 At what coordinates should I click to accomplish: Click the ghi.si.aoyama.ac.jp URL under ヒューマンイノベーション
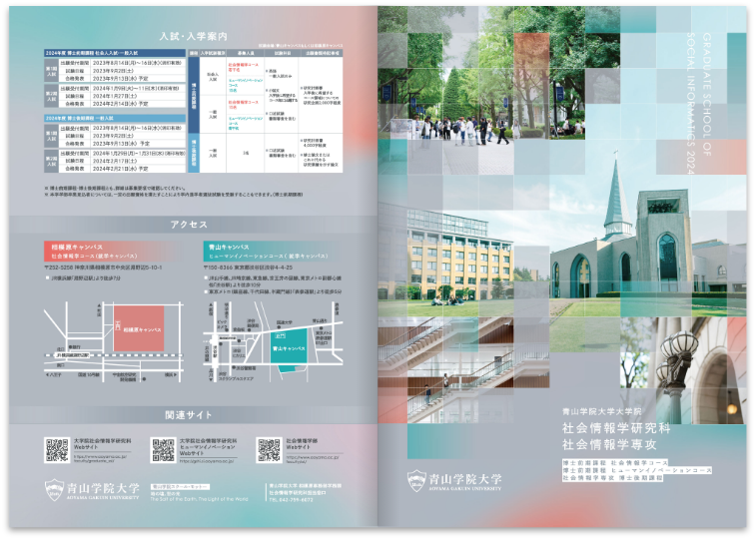click(207, 461)
